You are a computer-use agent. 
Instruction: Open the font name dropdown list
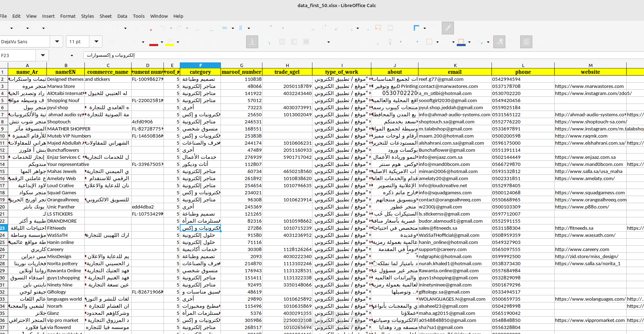point(57,41)
